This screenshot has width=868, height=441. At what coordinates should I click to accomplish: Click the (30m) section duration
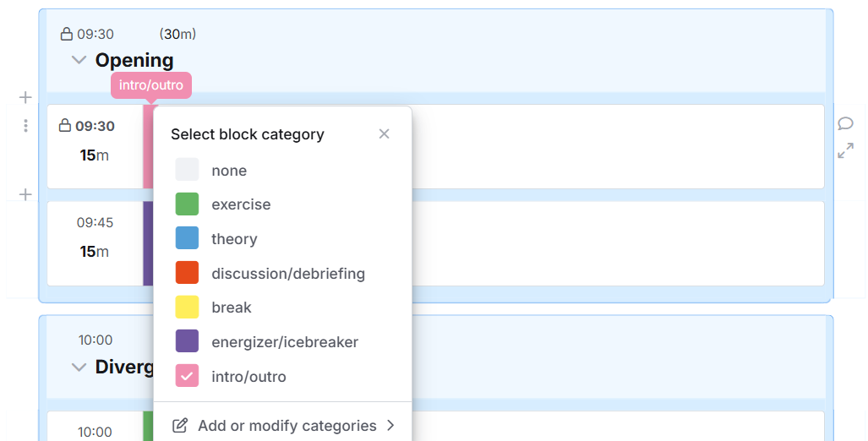pyautogui.click(x=177, y=34)
